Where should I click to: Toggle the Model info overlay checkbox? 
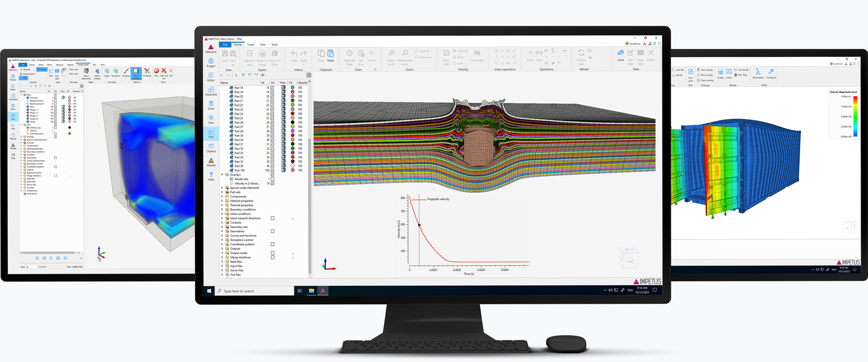(273, 179)
